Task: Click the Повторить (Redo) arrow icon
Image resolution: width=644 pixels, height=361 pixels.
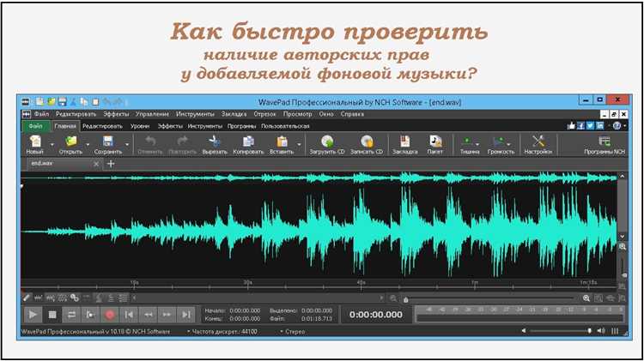Action: [182, 141]
